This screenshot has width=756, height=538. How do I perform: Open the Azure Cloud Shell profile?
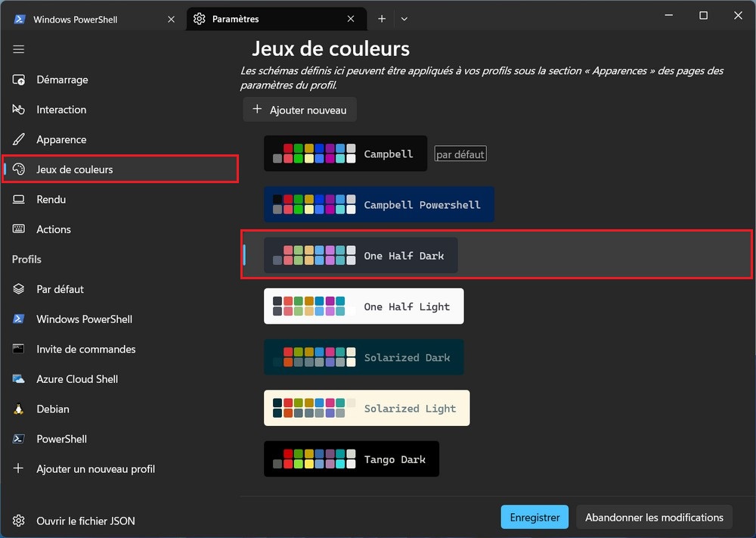point(120,379)
